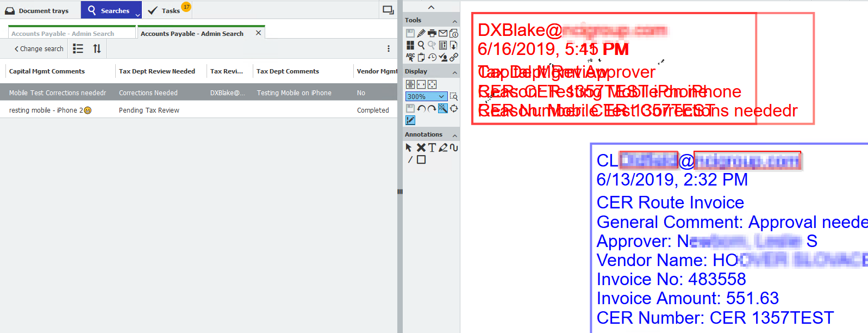The image size is (868, 333).
Task: Select the freehand curve annotation tool
Action: pos(454,147)
